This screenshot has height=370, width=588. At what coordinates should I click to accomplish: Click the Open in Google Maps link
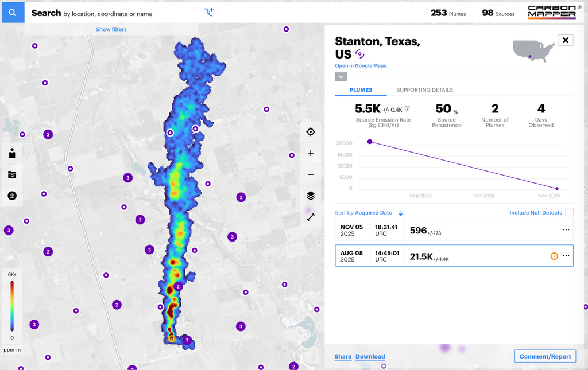361,66
